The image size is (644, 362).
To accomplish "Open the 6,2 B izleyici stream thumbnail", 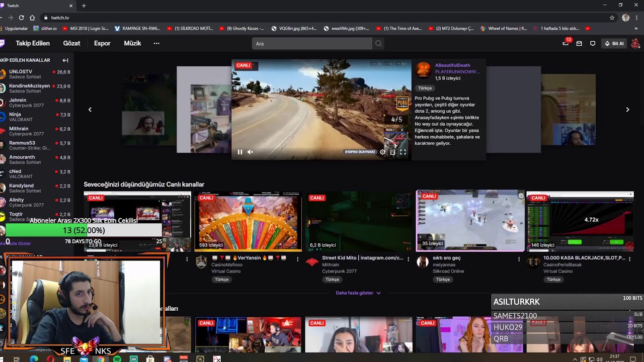I will tap(359, 221).
